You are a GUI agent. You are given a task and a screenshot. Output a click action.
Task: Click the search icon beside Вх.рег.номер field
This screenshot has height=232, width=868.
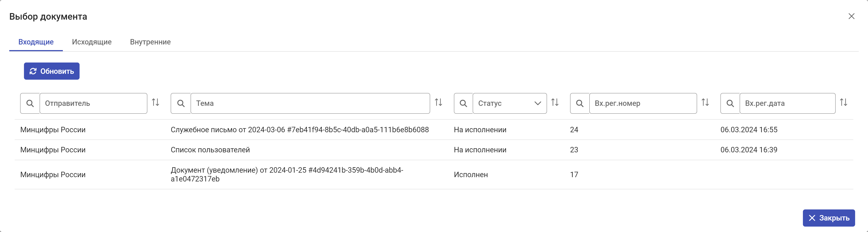pyautogui.click(x=580, y=103)
